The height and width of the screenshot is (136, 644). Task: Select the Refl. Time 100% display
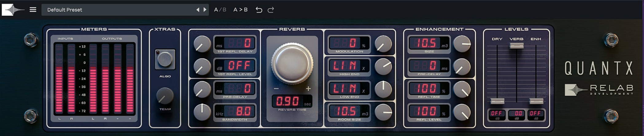429,89
